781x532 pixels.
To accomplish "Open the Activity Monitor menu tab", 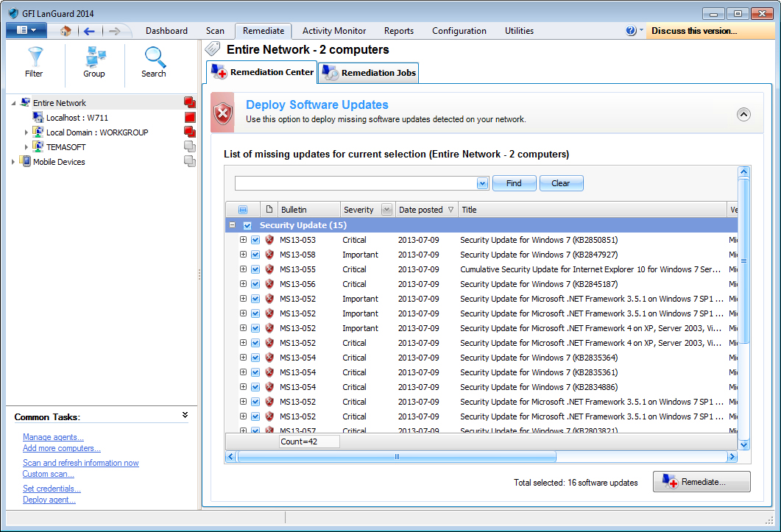I will [334, 31].
